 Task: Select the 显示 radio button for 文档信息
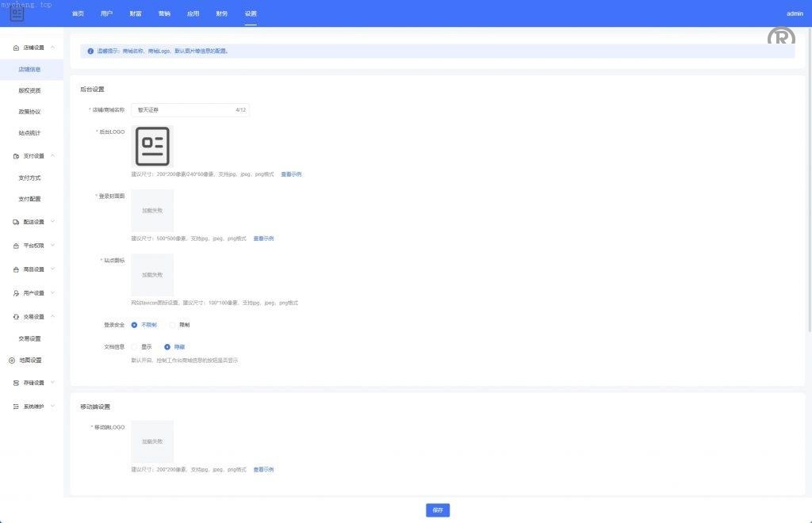135,346
